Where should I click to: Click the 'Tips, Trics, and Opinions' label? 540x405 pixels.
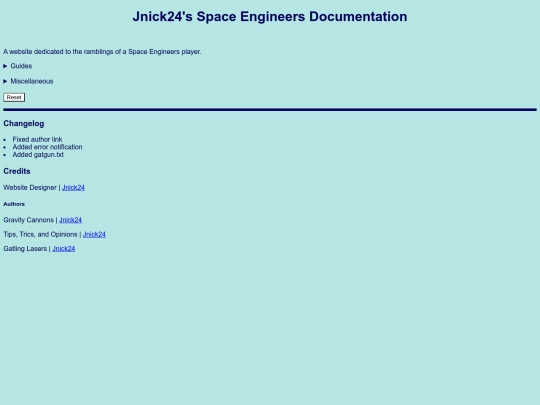[x=40, y=234]
